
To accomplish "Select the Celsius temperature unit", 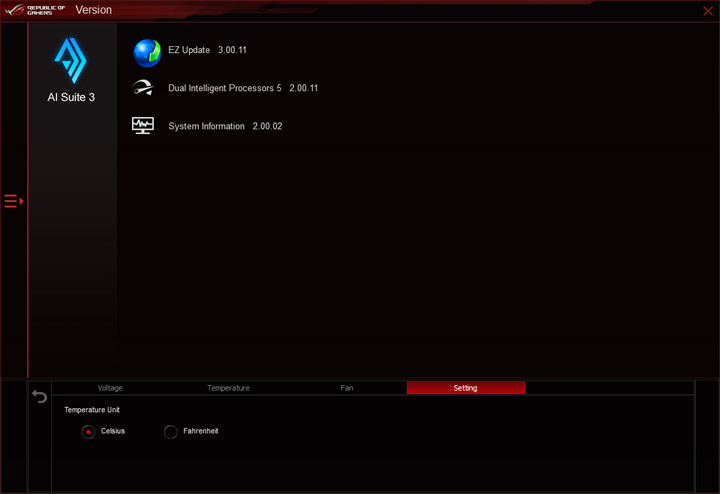I will pyautogui.click(x=88, y=432).
